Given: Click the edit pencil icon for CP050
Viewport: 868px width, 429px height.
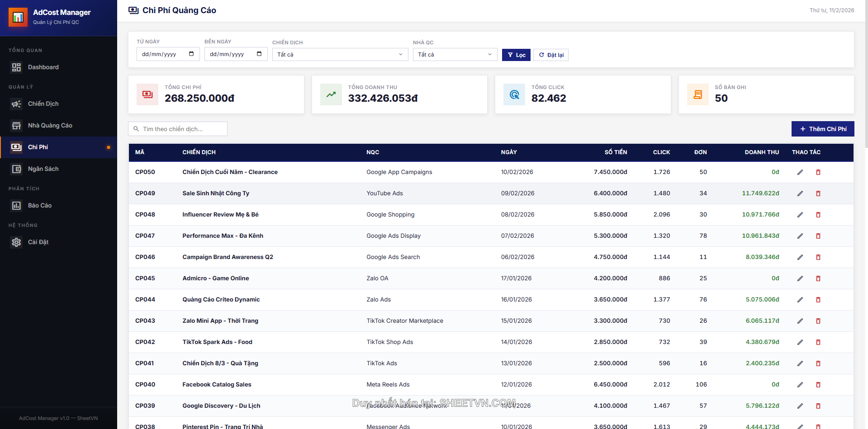Looking at the screenshot, I should pyautogui.click(x=800, y=172).
